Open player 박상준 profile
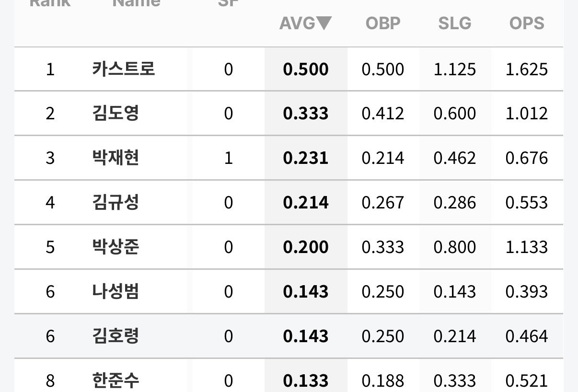 click(116, 247)
